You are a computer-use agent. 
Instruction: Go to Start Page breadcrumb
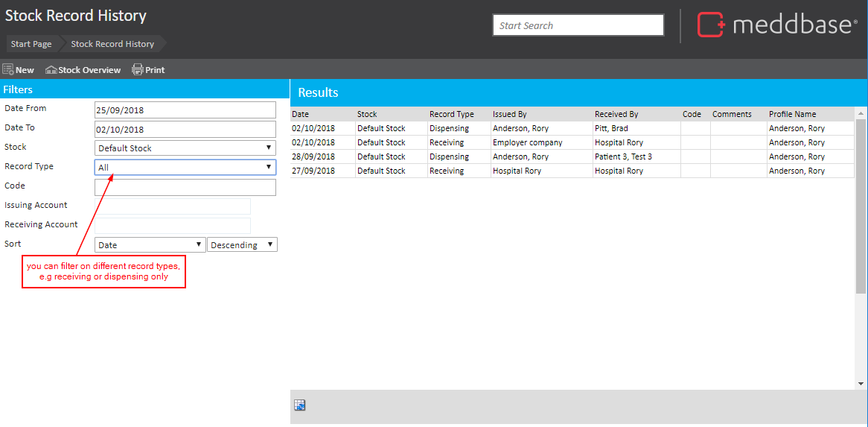(x=31, y=44)
